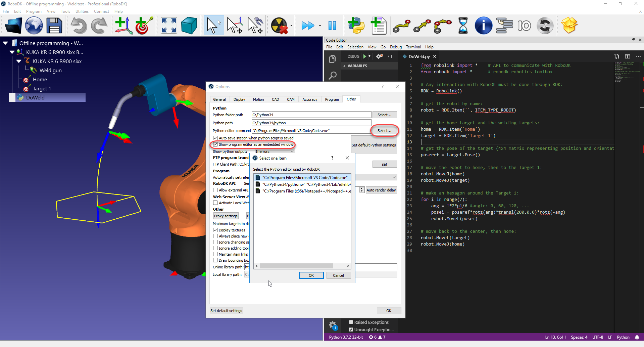
Task: Add joint move instruction icon
Action: [x=402, y=26]
